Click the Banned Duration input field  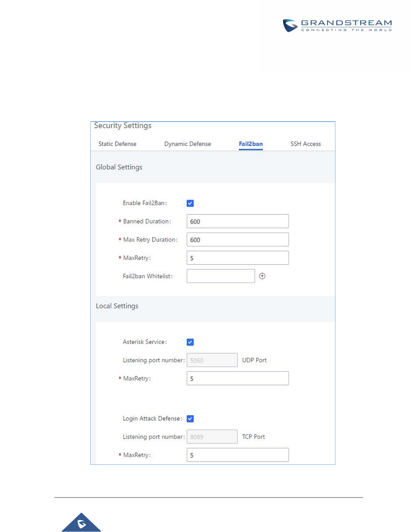pyautogui.click(x=238, y=221)
